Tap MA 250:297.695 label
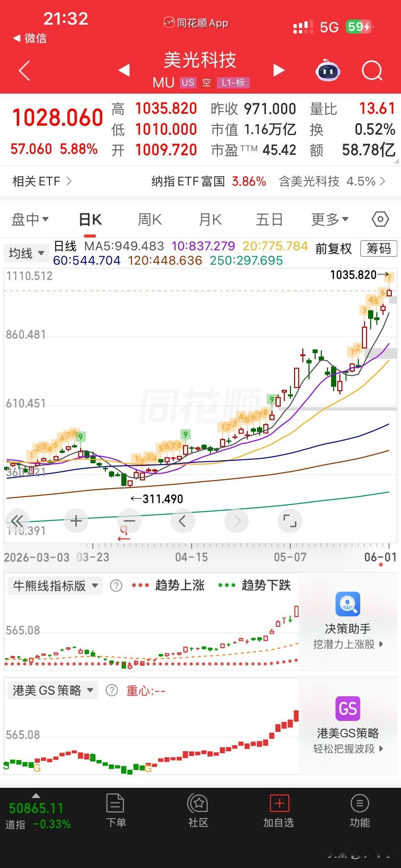Screen dimensions: 401x868 pos(246,261)
